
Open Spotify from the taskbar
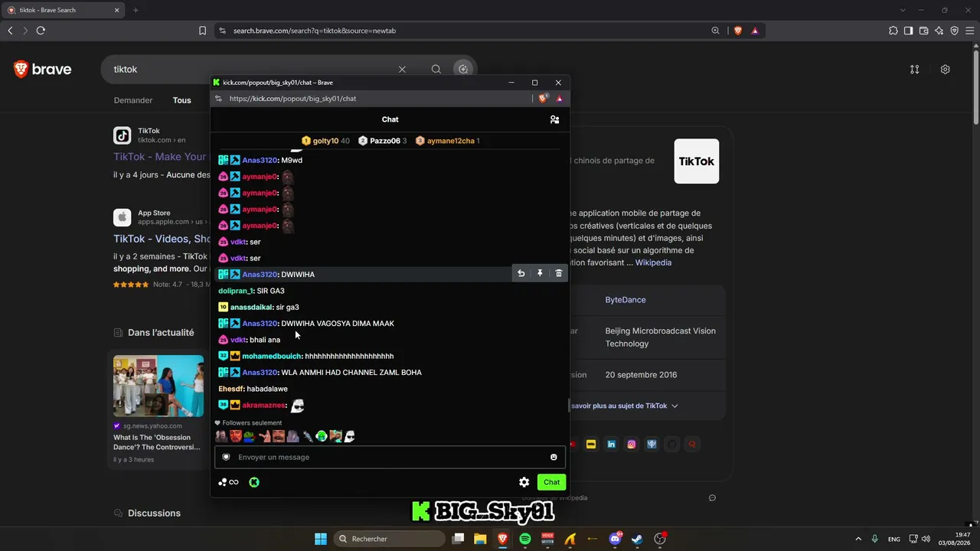[525, 539]
